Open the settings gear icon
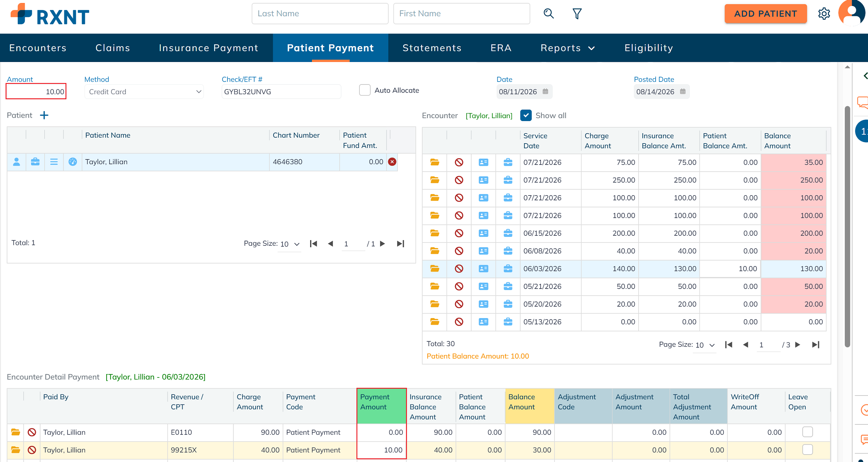868x462 pixels. coord(824,14)
